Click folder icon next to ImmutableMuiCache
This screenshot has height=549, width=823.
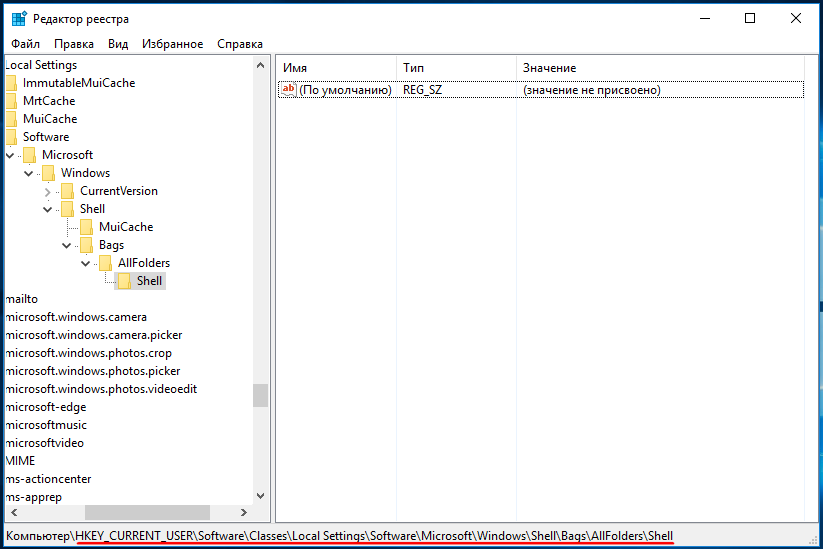[12, 83]
